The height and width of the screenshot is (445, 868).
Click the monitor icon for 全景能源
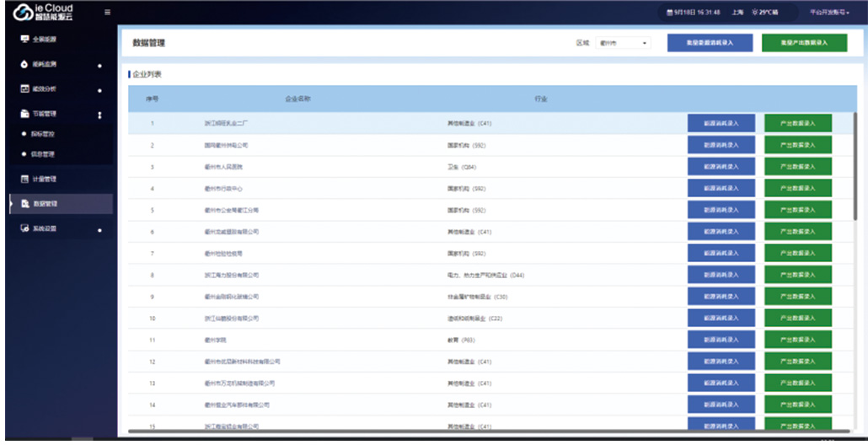pos(24,39)
